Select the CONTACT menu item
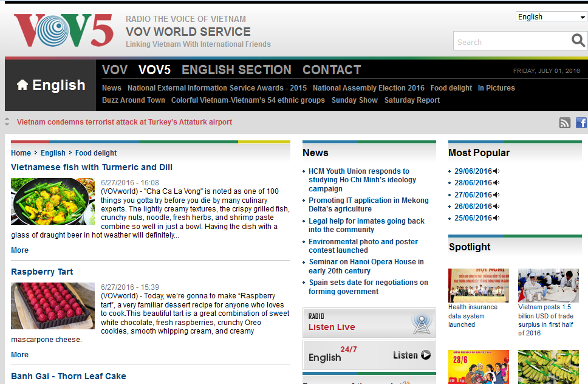This screenshot has height=384, width=588. [x=332, y=70]
